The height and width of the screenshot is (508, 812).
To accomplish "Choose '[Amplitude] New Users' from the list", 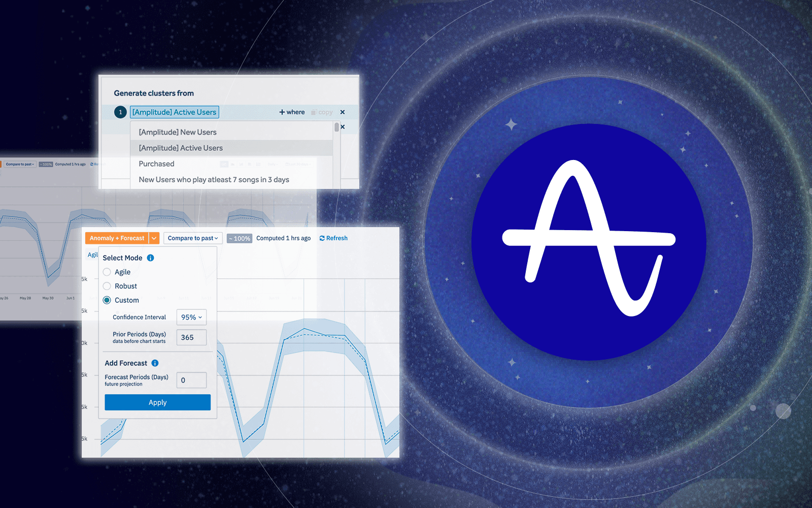I will pos(177,132).
